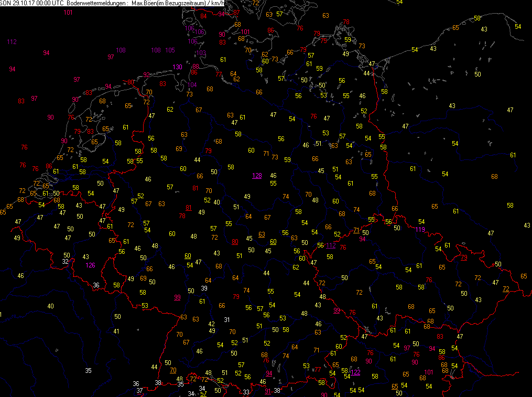The image size is (532, 397).
Task: Click the magenta 130 gust reading
Action: click(177, 67)
